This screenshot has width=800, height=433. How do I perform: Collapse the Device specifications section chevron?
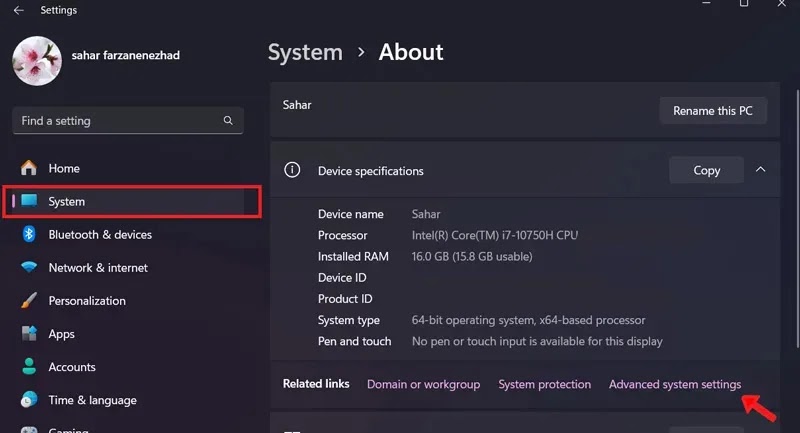coord(761,170)
